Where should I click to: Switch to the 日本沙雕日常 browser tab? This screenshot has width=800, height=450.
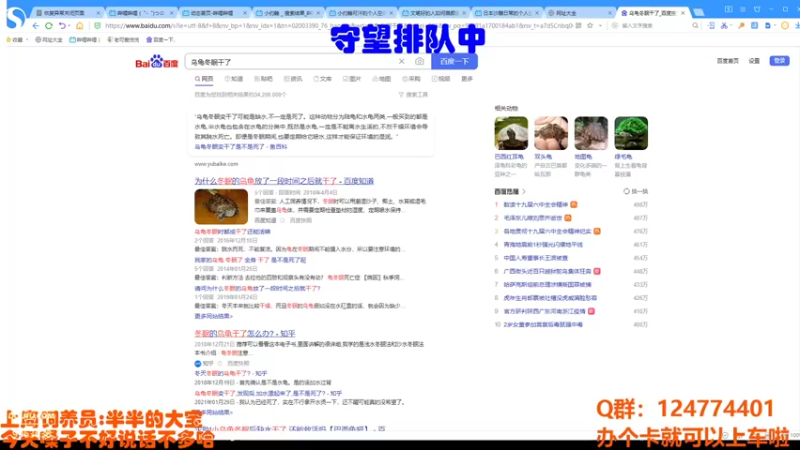[x=506, y=13]
